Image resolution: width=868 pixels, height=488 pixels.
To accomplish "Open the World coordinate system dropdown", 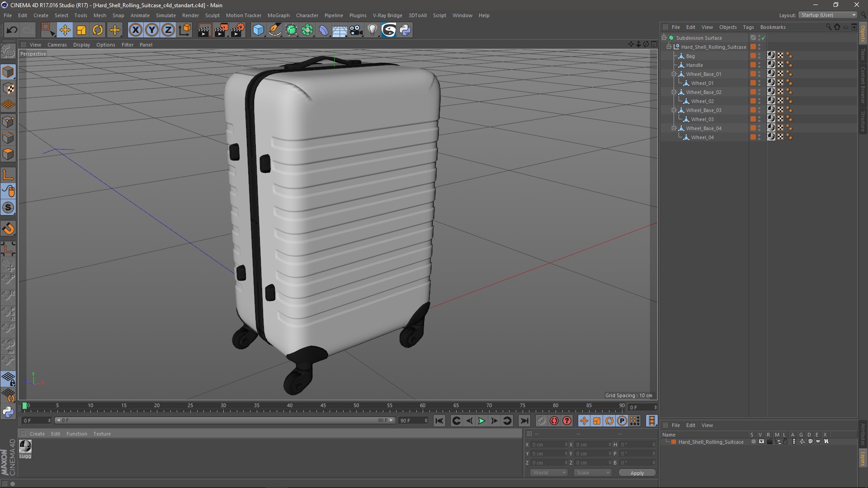I will 549,473.
